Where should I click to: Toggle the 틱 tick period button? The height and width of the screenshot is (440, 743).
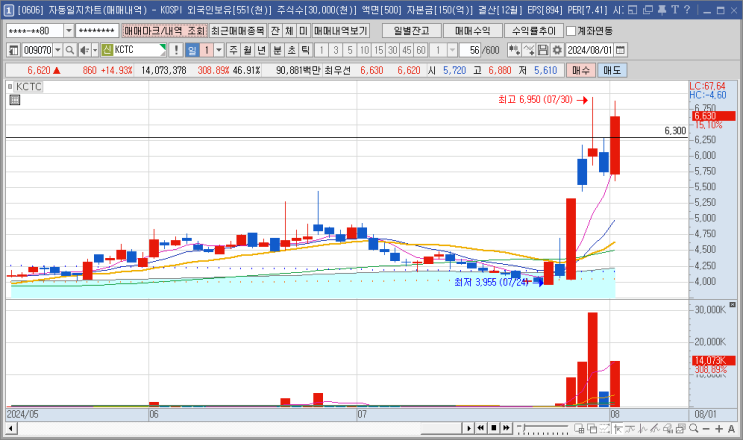[x=306, y=50]
